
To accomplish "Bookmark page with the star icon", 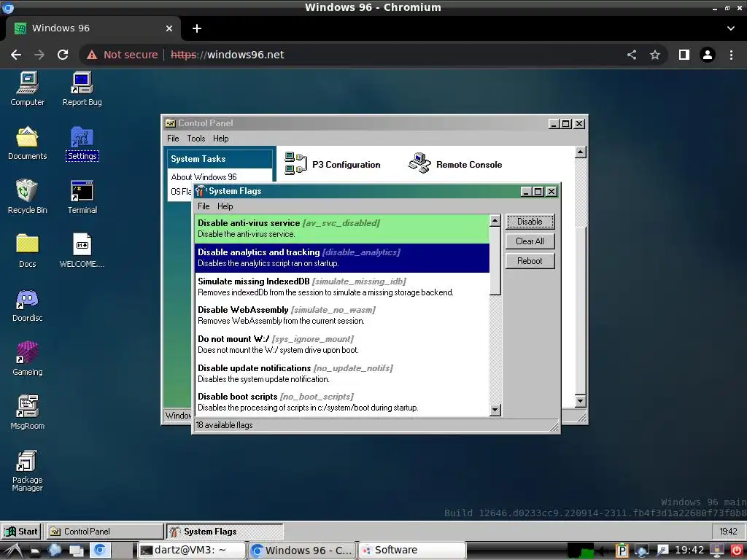I will (x=655, y=55).
